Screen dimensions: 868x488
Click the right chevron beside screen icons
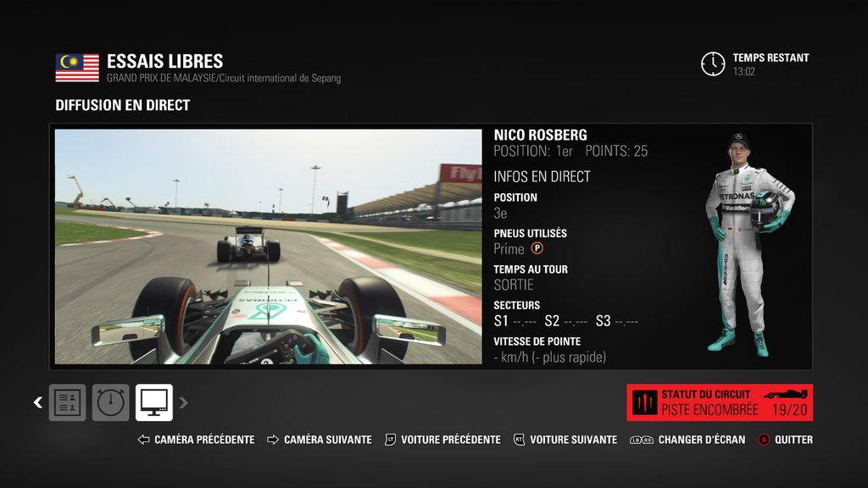(x=183, y=402)
